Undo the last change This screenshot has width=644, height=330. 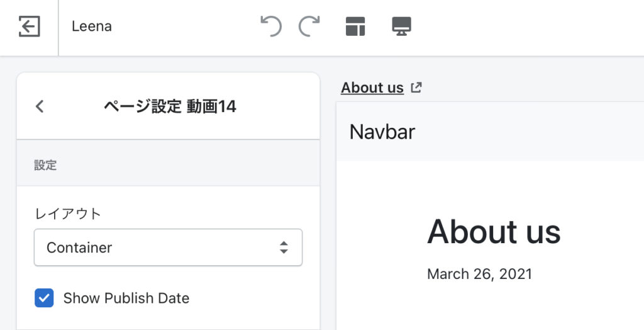pos(271,26)
